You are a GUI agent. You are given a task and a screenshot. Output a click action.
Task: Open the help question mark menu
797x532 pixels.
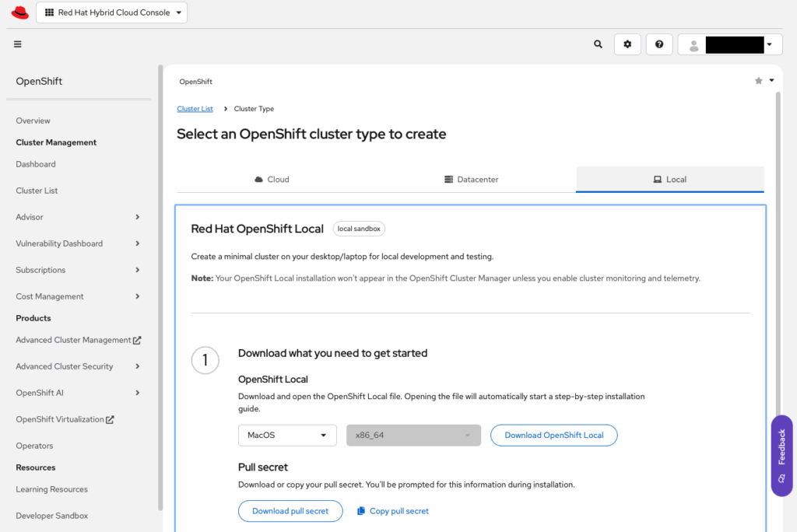tap(659, 44)
